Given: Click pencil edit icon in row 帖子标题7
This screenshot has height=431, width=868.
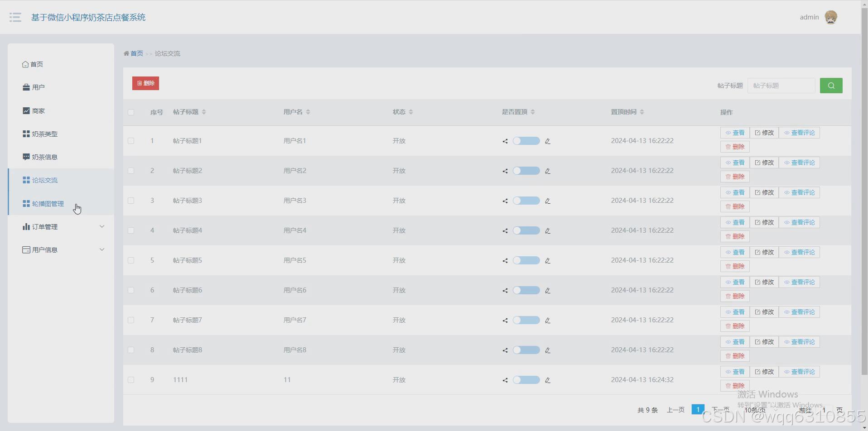Looking at the screenshot, I should [548, 321].
